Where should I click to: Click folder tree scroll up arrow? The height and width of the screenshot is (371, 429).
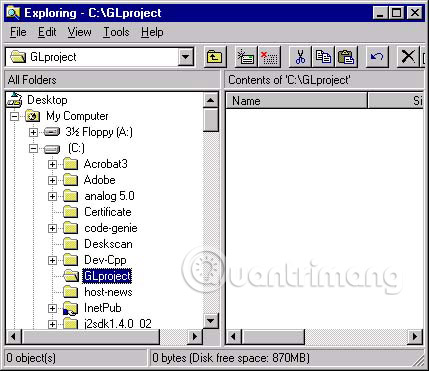tap(210, 100)
